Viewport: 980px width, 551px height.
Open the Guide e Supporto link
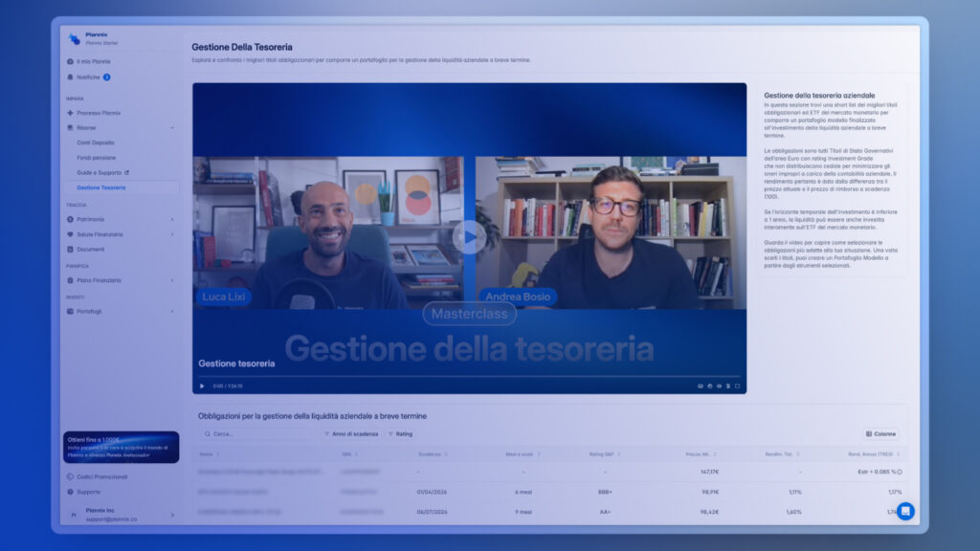(101, 173)
